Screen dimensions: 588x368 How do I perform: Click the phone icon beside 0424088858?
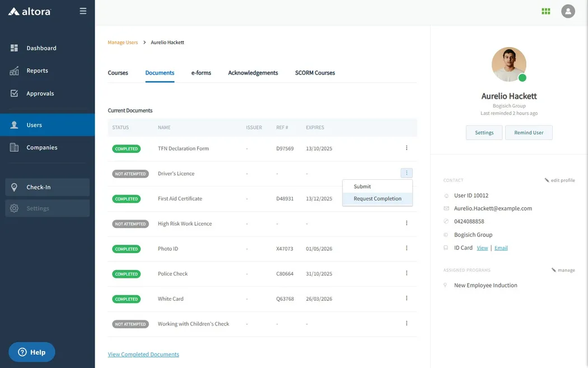click(446, 221)
